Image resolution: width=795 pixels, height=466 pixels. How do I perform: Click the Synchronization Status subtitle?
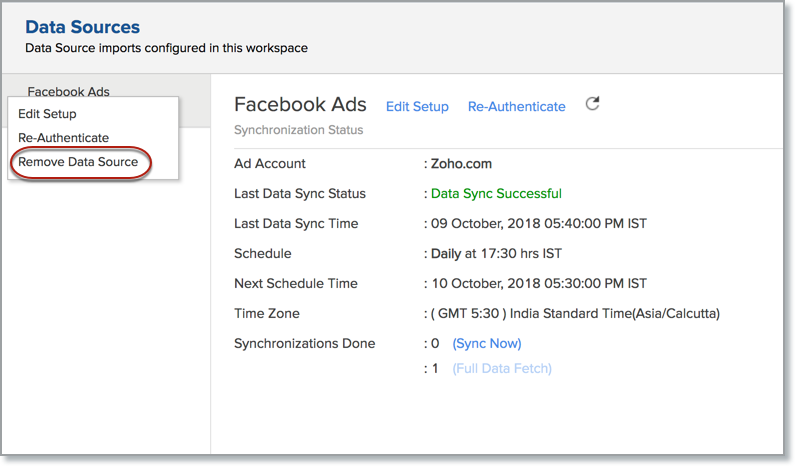point(298,130)
